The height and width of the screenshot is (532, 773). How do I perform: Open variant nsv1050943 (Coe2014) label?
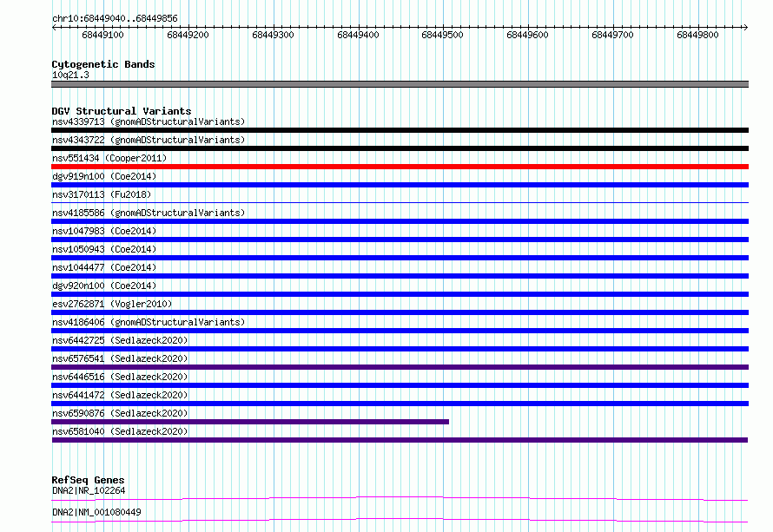(104, 249)
